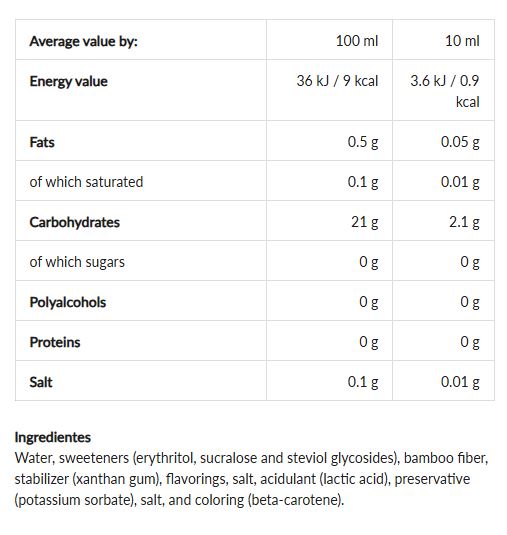Image resolution: width=507 pixels, height=535 pixels.
Task: Click the 0.5 g fats value
Action: 363,142
